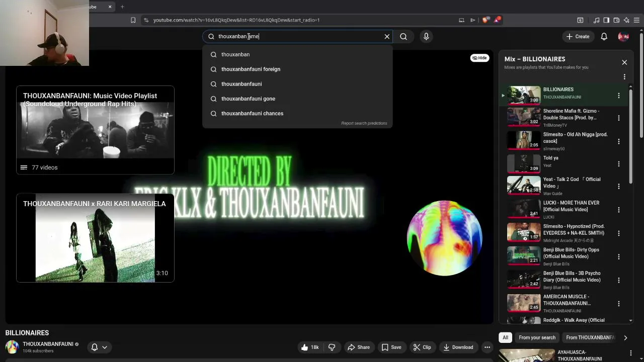Open options for Slimesito Hypnotized row
Screen dimensions: 644x362
tap(619, 233)
